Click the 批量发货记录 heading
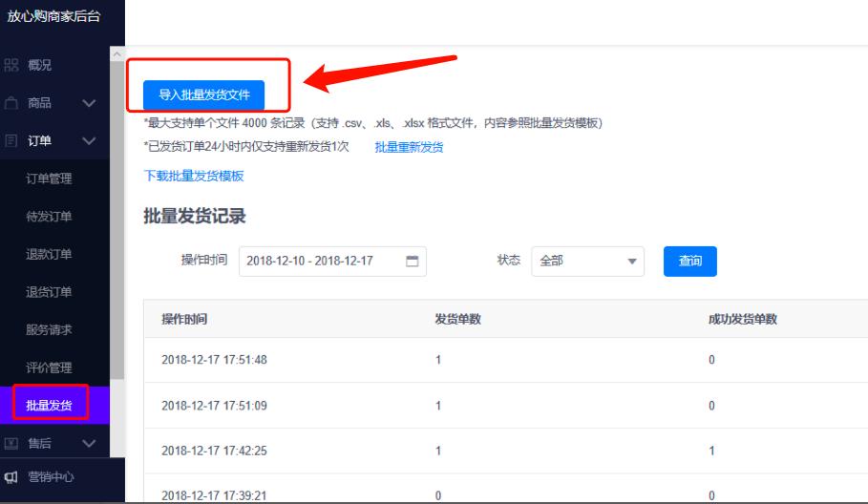The image size is (868, 504). (x=194, y=216)
